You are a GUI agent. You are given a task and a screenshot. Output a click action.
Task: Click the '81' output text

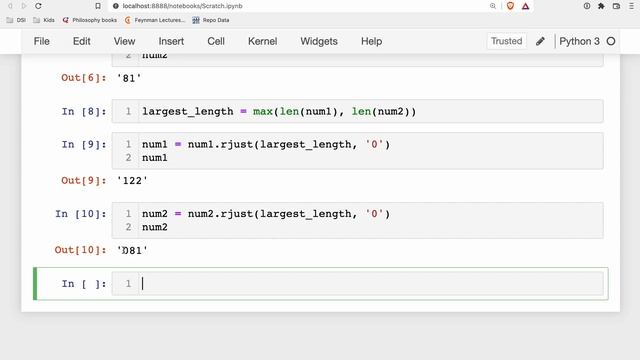[129, 78]
